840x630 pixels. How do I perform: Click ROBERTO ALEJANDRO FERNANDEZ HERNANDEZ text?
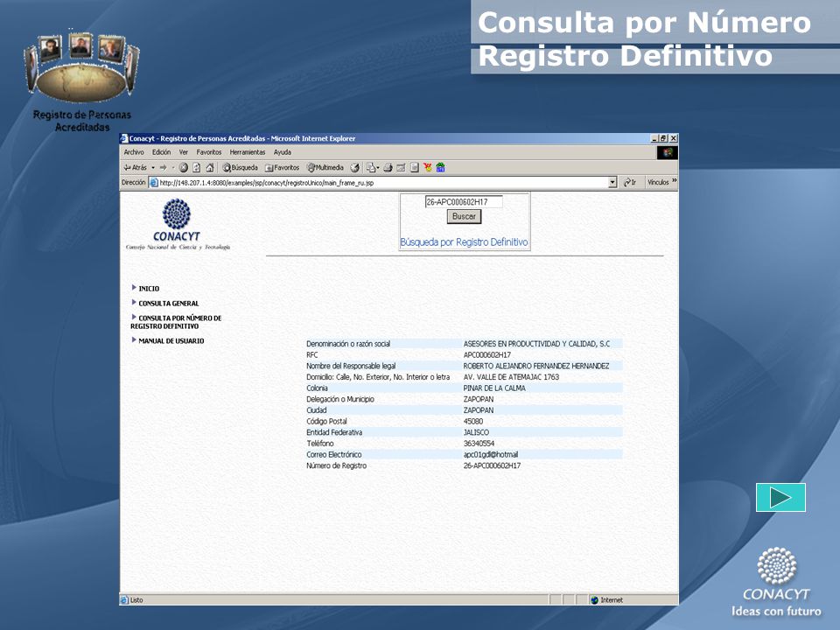[x=536, y=366]
